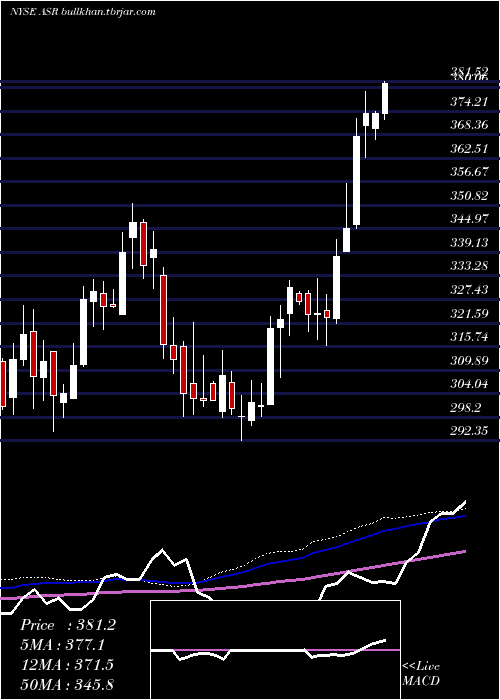The height and width of the screenshot is (700, 500).
Task: Click the NYSE ASR chart title text
Action: [x=83, y=12]
